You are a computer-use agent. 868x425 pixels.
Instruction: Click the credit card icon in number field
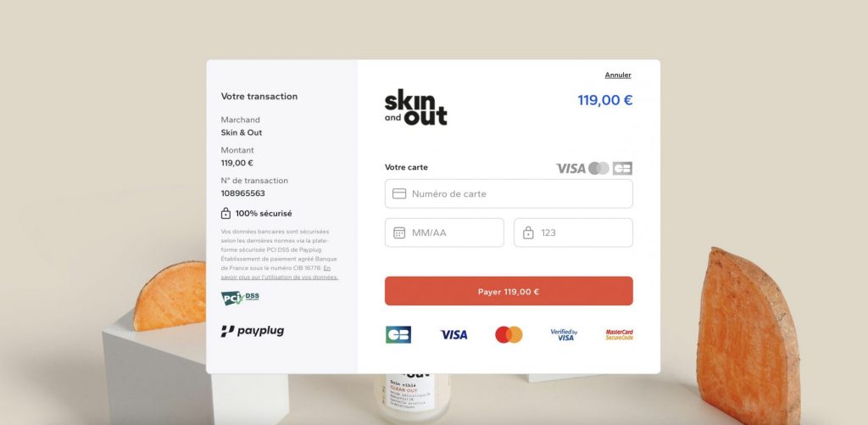(x=399, y=193)
